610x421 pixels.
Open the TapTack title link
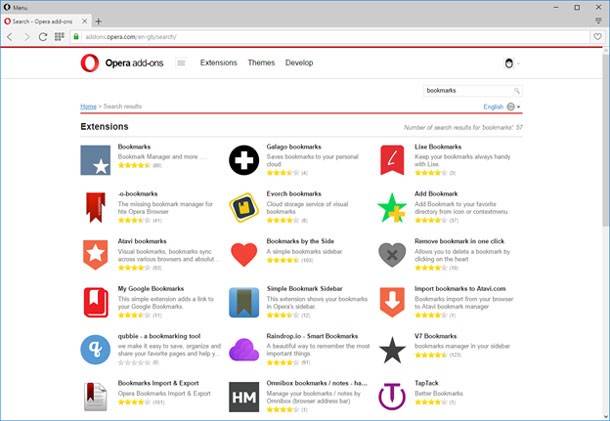click(426, 383)
